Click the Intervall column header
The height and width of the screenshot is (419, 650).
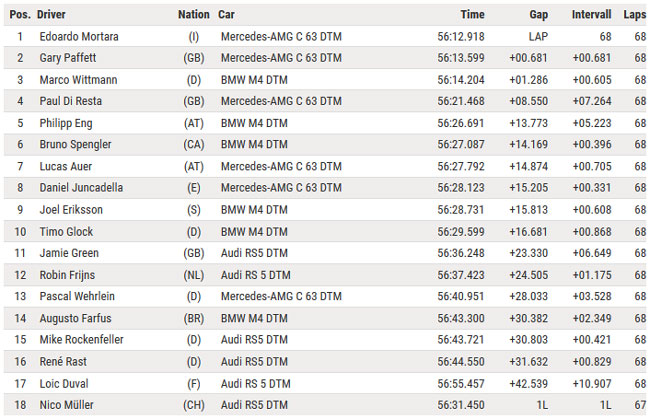point(592,15)
